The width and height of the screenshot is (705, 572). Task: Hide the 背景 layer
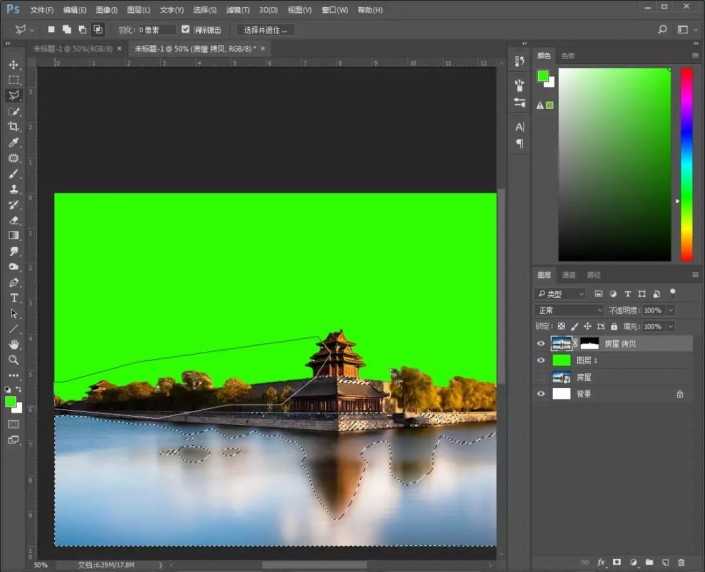(541, 394)
